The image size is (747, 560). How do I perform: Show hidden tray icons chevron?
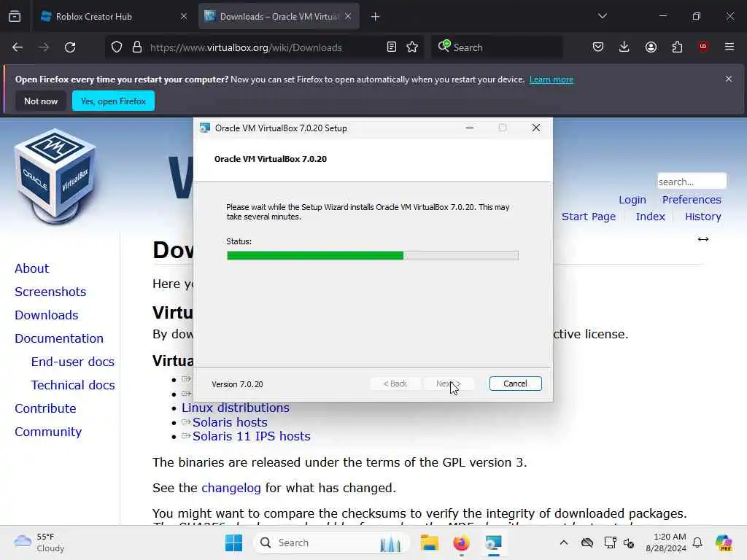pos(564,542)
